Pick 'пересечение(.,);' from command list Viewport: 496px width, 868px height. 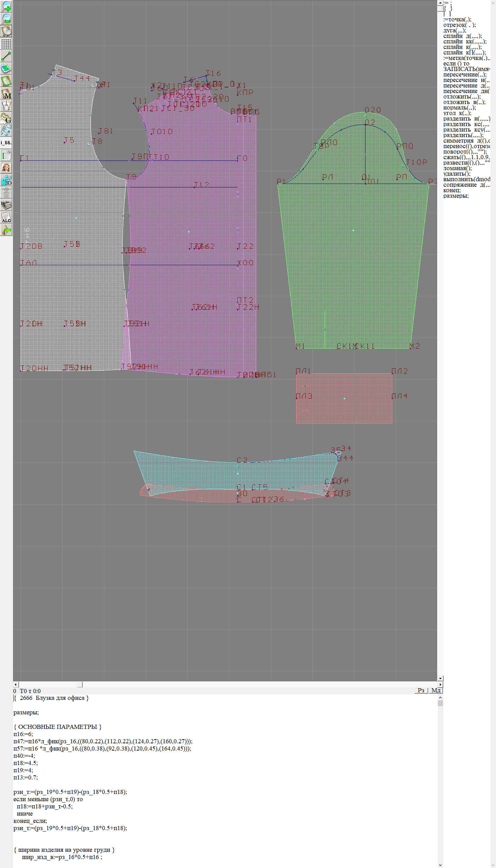click(465, 74)
